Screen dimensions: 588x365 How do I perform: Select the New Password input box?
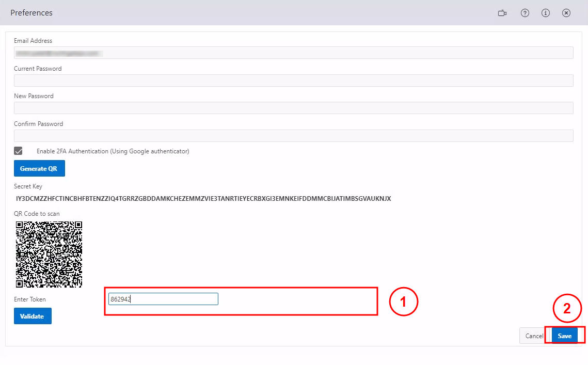coord(293,108)
